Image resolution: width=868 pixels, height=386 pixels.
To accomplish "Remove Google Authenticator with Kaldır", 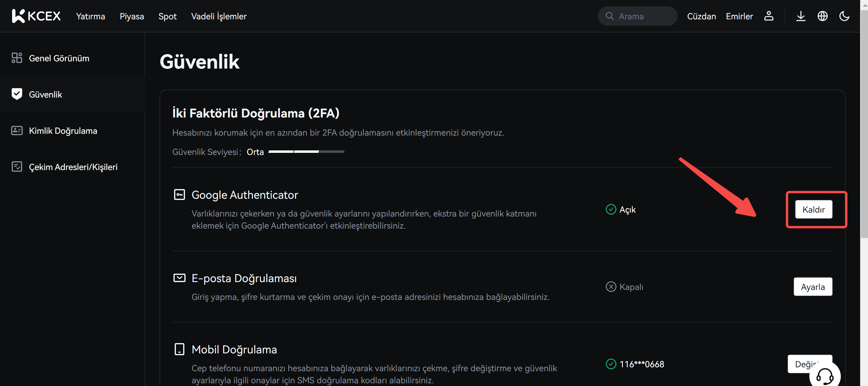I will tap(813, 210).
